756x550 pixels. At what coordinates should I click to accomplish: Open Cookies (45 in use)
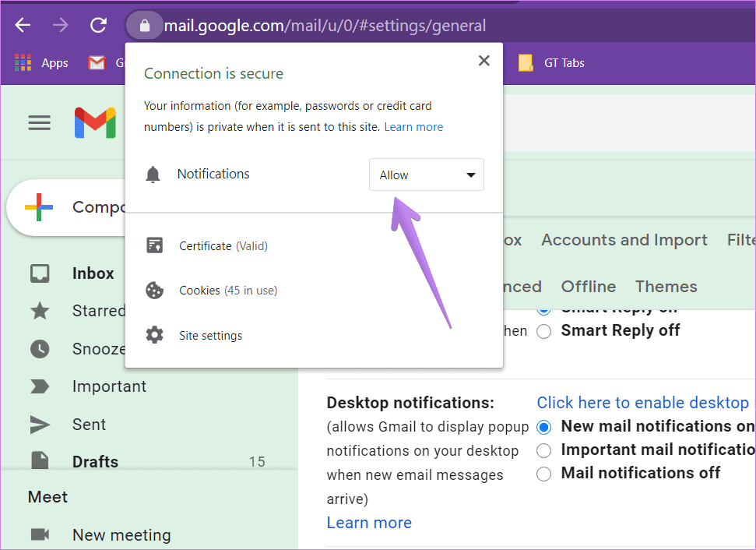[228, 291]
